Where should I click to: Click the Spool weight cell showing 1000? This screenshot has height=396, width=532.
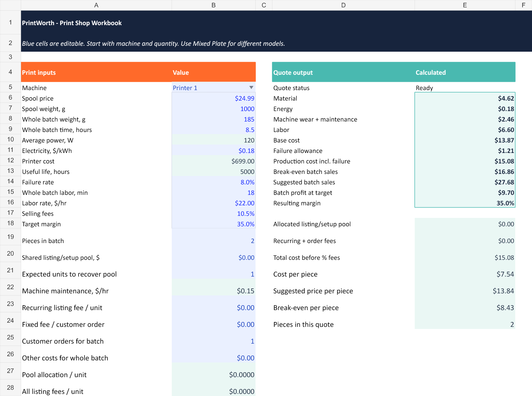(x=214, y=109)
